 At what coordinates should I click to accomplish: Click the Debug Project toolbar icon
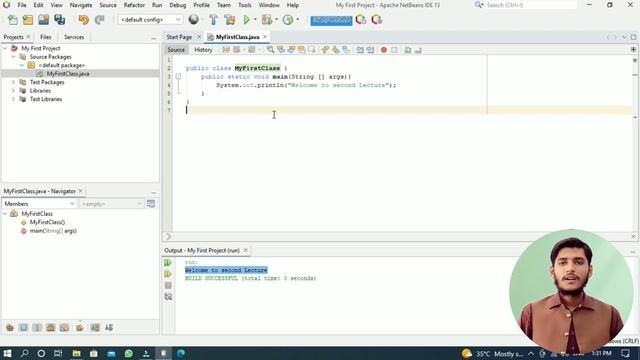pyautogui.click(x=267, y=20)
